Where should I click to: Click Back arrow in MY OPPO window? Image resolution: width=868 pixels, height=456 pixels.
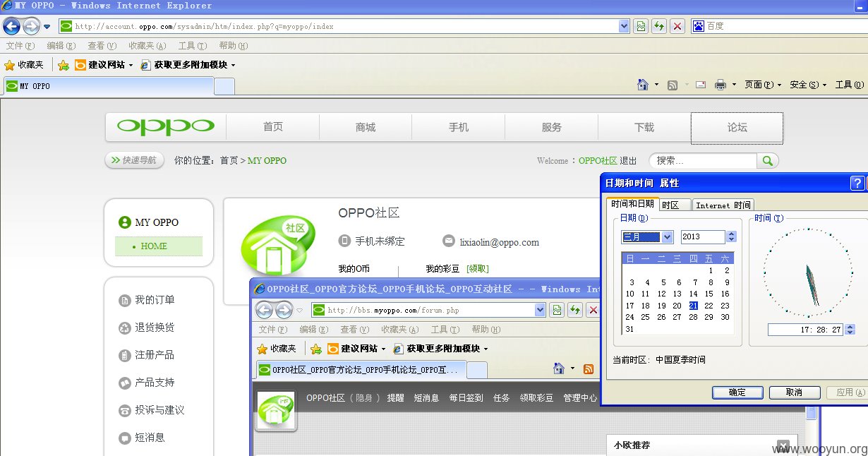click(x=11, y=26)
